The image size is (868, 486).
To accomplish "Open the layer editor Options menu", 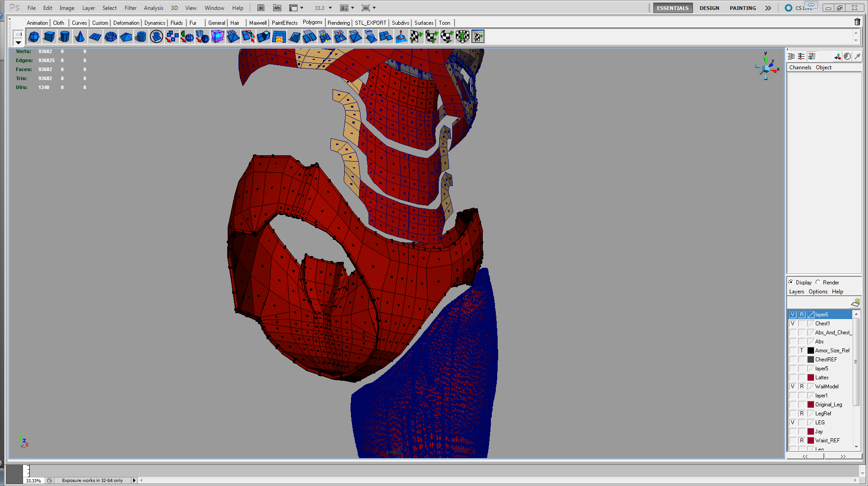I will tap(818, 292).
